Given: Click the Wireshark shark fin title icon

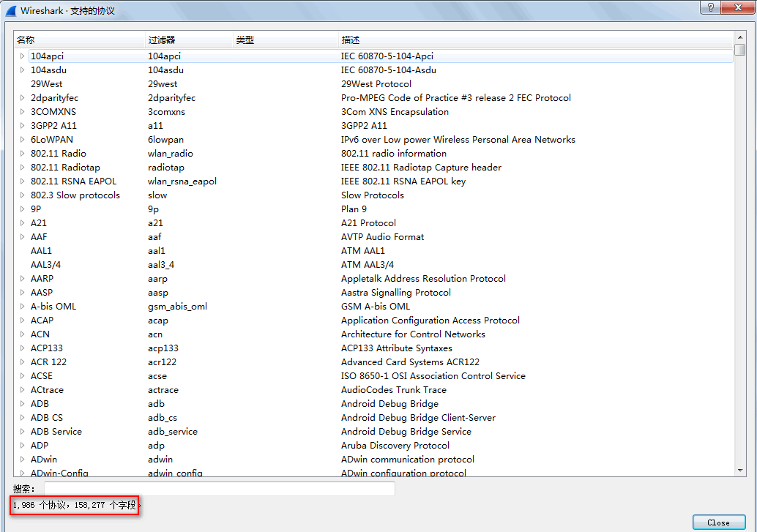Looking at the screenshot, I should [x=11, y=11].
